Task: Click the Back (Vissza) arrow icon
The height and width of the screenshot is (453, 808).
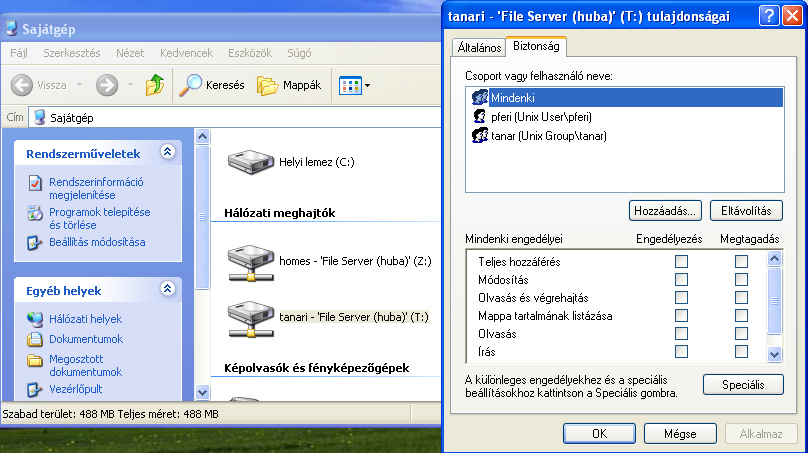Action: (x=22, y=86)
